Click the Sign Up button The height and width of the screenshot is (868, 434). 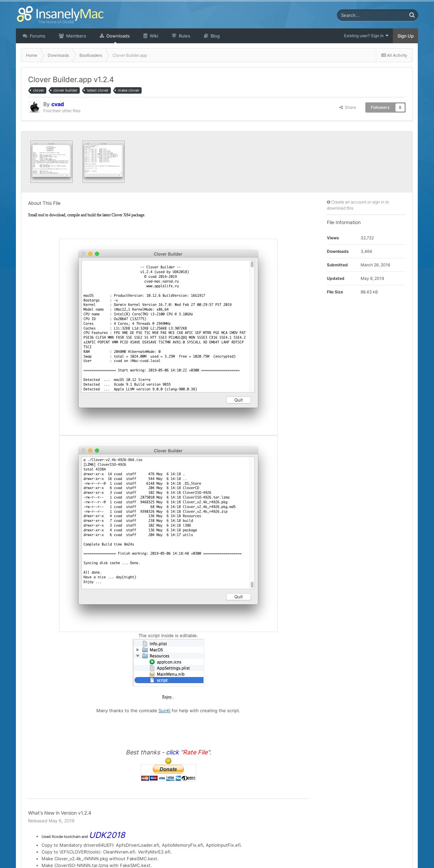coord(405,36)
